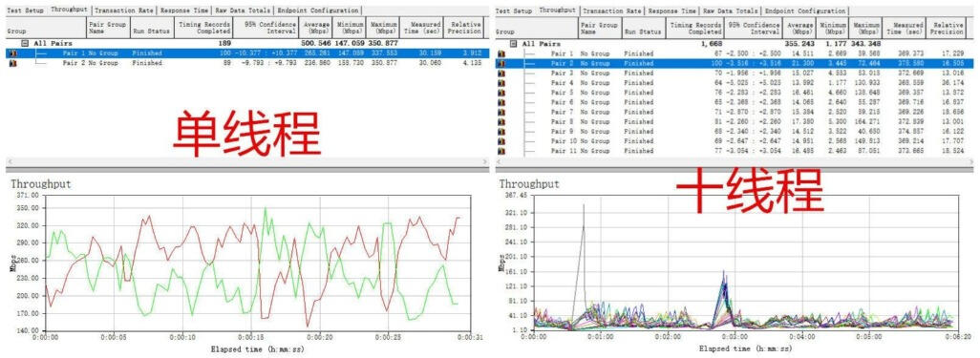Click Pair 3 icon in right panel
This screenshot has height=358, width=980.
tap(501, 74)
